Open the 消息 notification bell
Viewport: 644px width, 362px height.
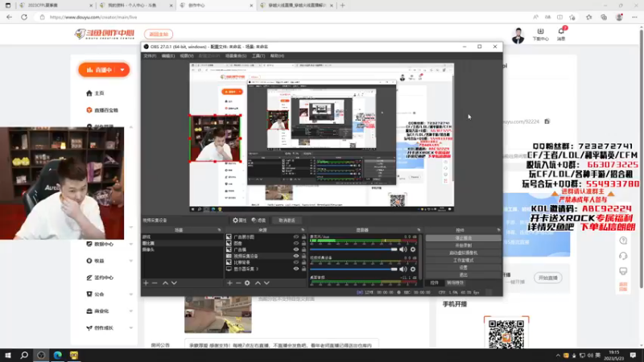coord(561,31)
